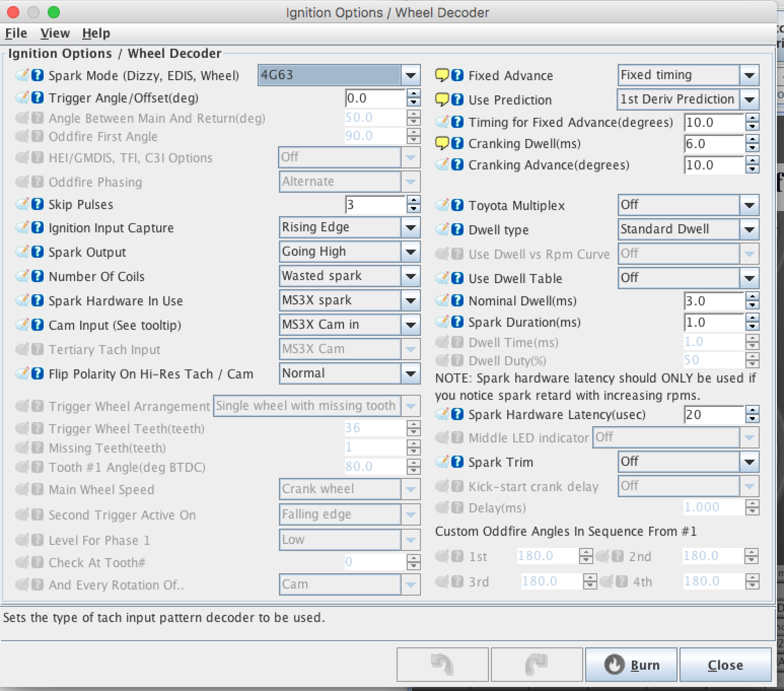
Task: Click yellow note bubble beside Cranking Dwell
Action: tap(442, 144)
